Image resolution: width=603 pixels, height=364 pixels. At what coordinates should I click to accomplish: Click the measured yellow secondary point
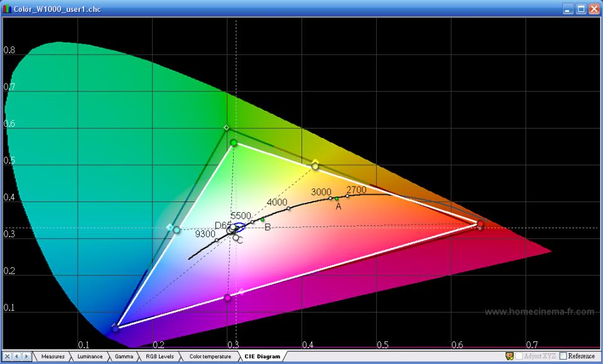point(315,166)
